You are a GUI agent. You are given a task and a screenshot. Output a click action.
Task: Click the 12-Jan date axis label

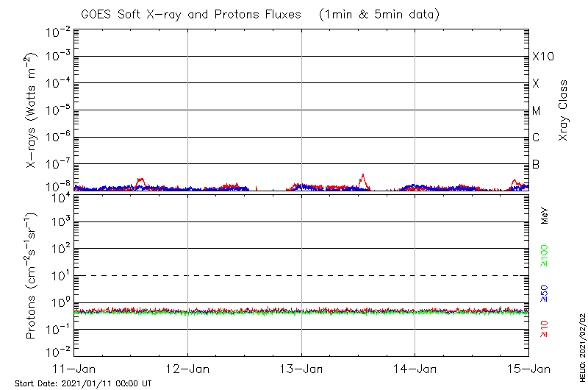tap(188, 368)
